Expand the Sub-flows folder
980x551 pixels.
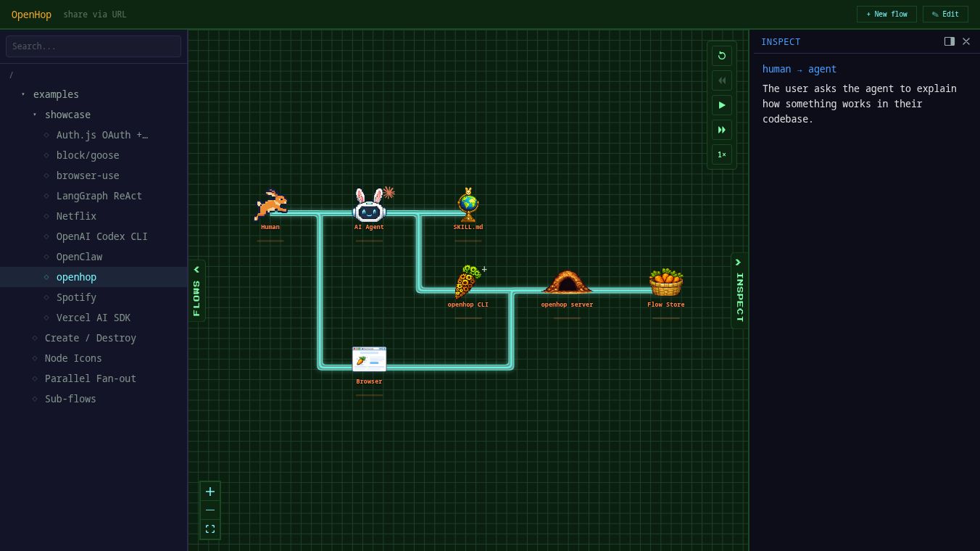pos(94,399)
